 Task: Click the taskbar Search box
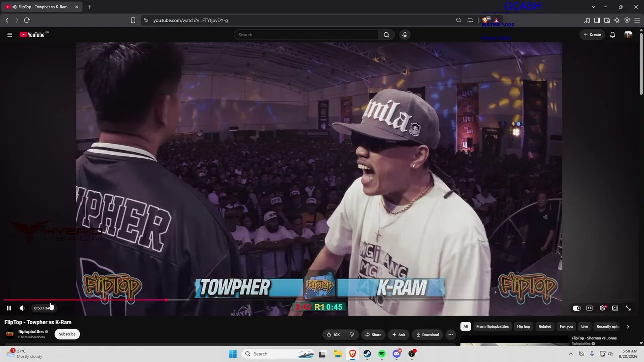tap(279, 354)
